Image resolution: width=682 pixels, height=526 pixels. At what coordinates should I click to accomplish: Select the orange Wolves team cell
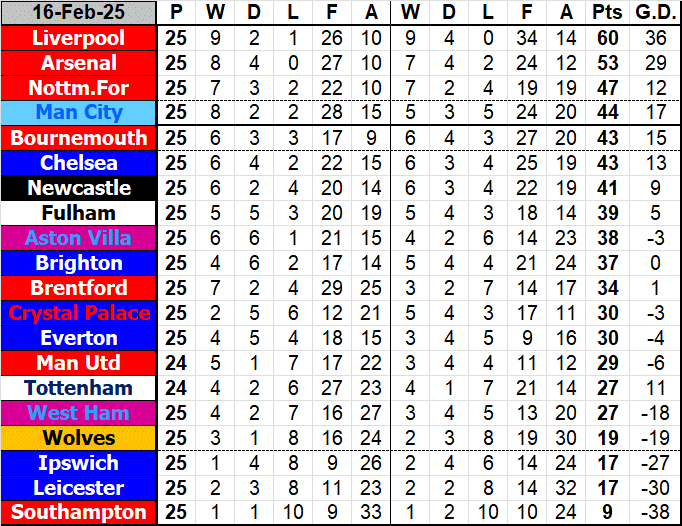click(x=79, y=438)
